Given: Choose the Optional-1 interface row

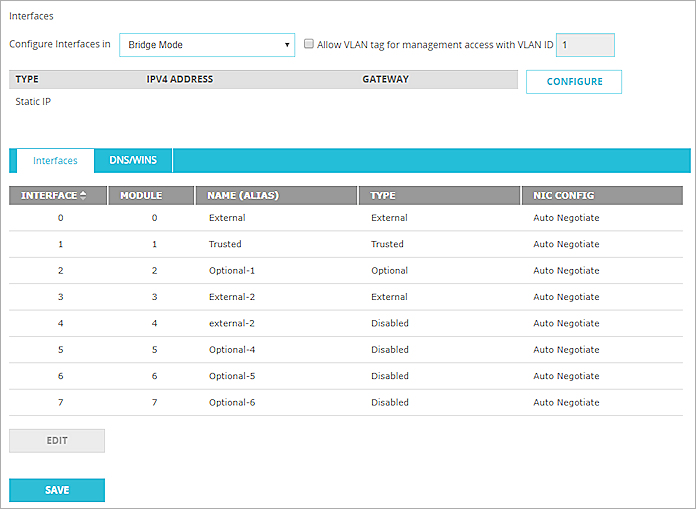Looking at the screenshot, I should click(x=232, y=271).
